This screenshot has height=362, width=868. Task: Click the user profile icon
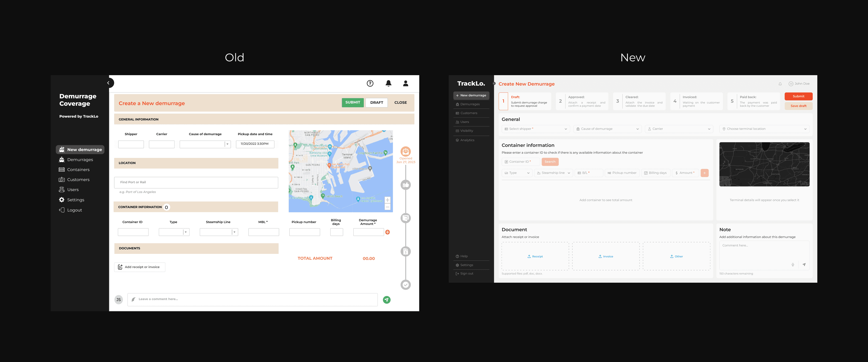click(x=405, y=83)
